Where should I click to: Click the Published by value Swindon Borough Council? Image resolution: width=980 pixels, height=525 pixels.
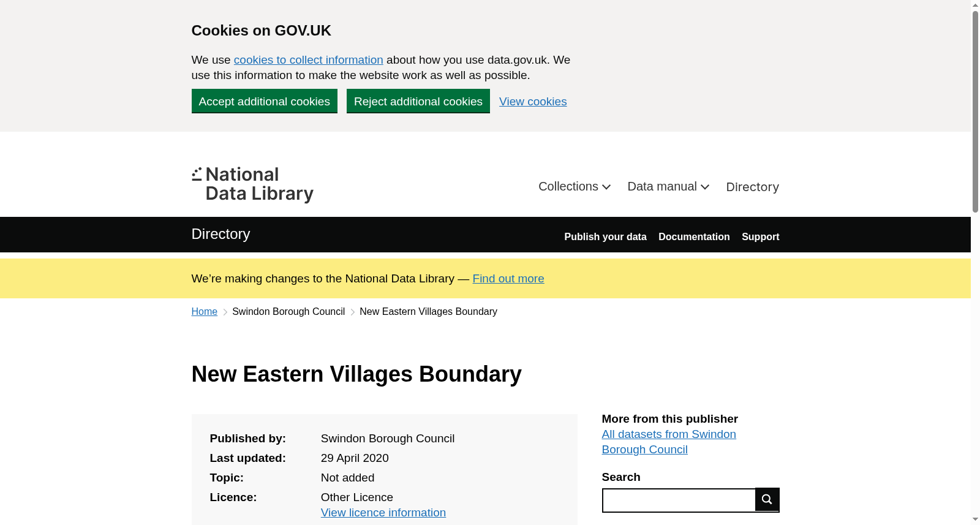[x=388, y=439]
